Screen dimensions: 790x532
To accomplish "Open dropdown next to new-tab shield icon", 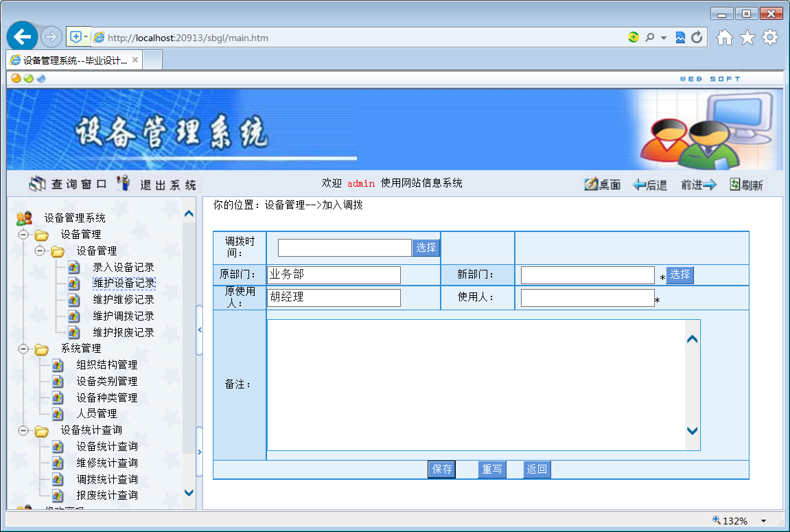I will [x=86, y=37].
